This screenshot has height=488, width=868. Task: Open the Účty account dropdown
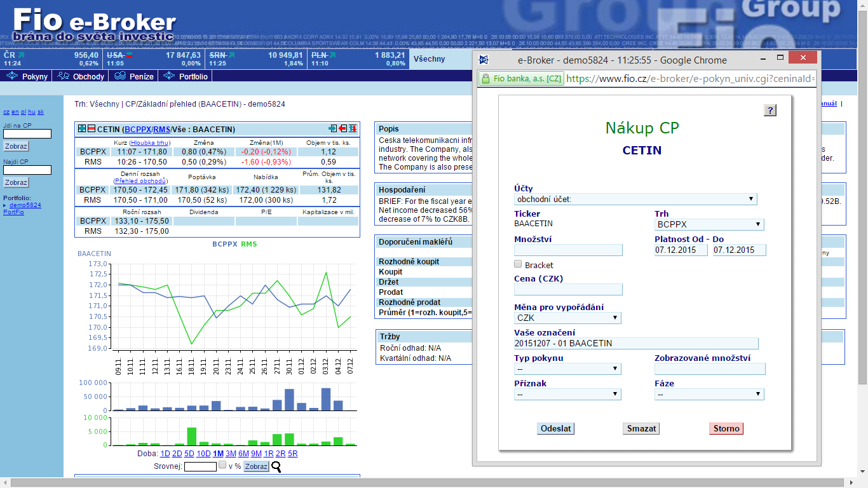click(635, 199)
